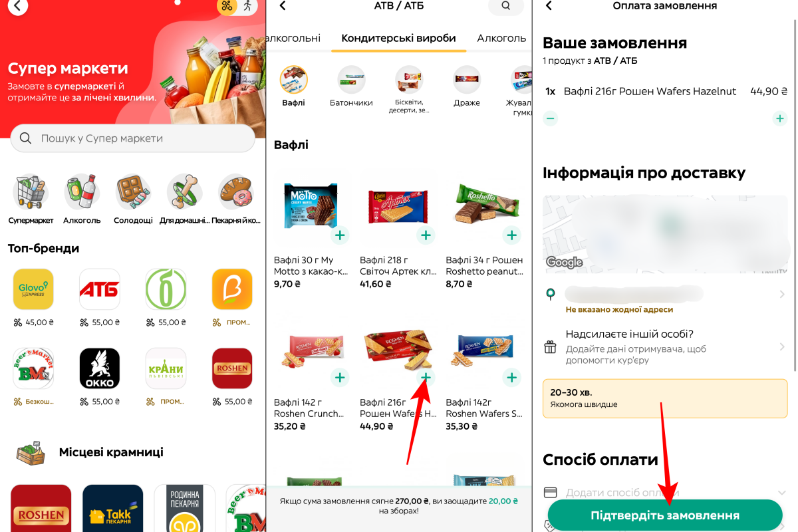Viewport: 798px width, 532px height.
Task: Switch to walking pickup mode
Action: pyautogui.click(x=247, y=6)
